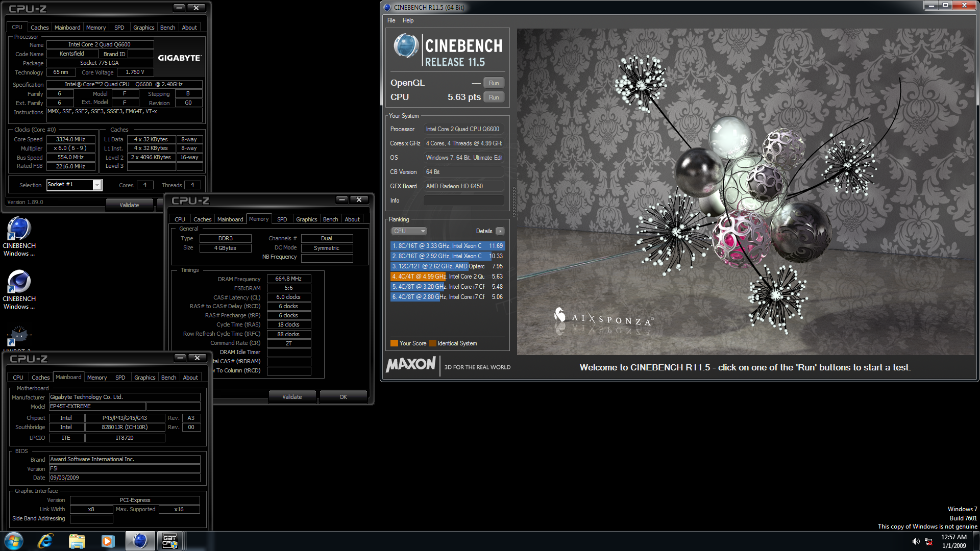Open the Windows Start menu
980x551 pixels.
point(14,541)
